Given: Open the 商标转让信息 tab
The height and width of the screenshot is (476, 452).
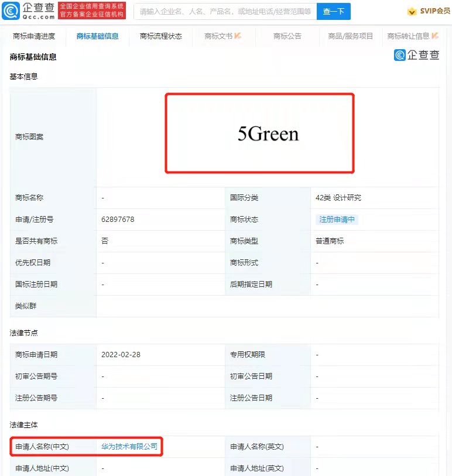Looking at the screenshot, I should (408, 36).
